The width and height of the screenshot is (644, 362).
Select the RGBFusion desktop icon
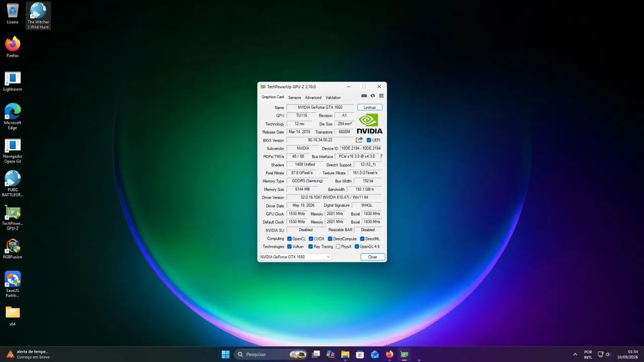[13, 249]
